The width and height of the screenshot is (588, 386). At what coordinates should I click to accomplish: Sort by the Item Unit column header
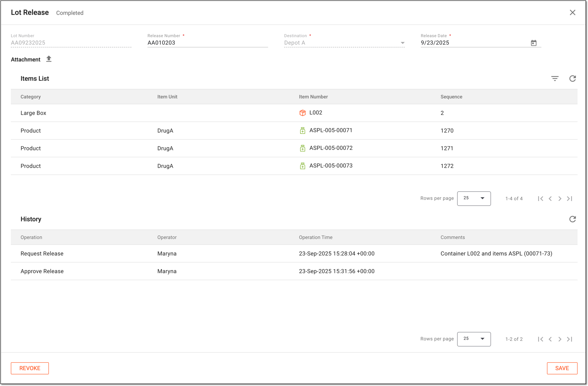(x=167, y=97)
